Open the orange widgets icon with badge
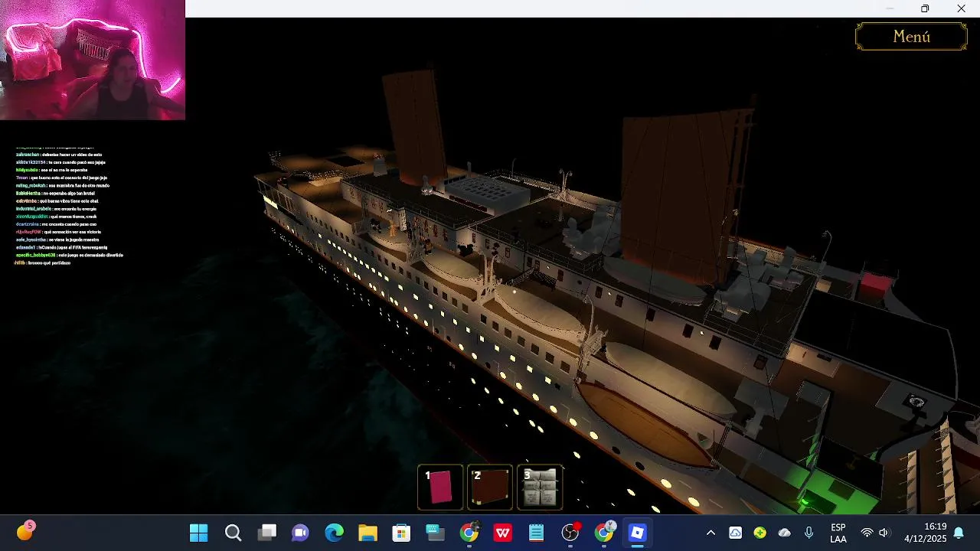The width and height of the screenshot is (980, 551). pyautogui.click(x=24, y=532)
